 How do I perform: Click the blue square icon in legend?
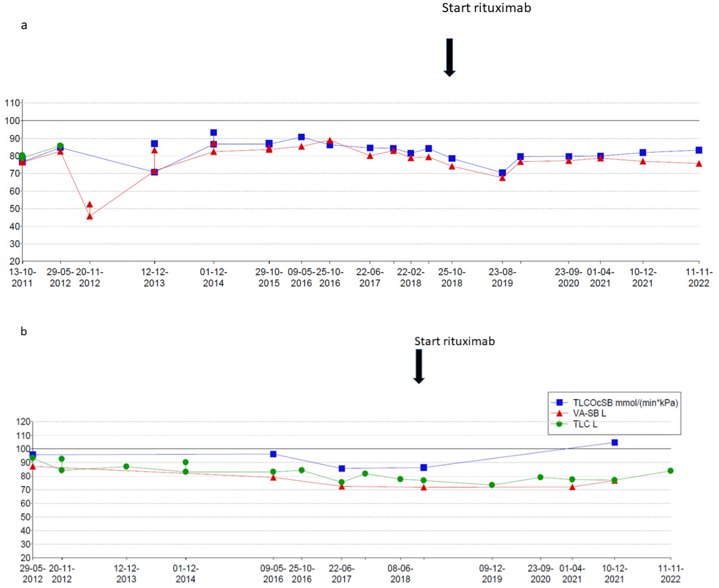click(559, 403)
